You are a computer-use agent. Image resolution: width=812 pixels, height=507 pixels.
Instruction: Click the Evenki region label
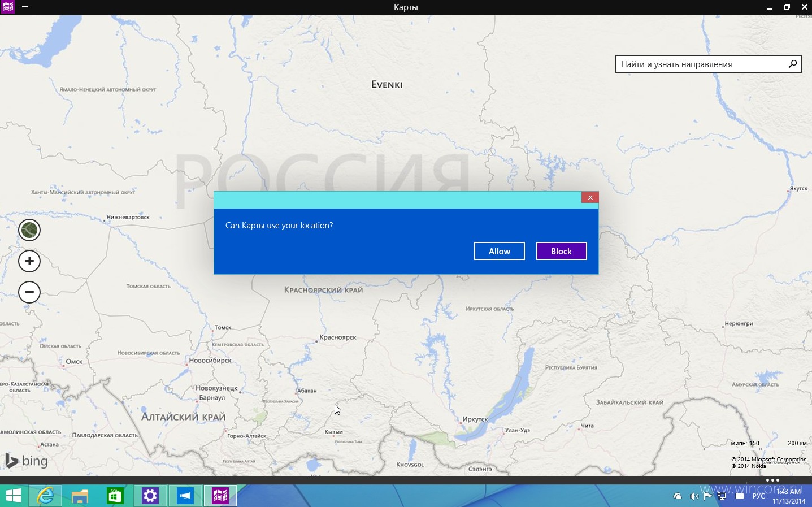[387, 85]
